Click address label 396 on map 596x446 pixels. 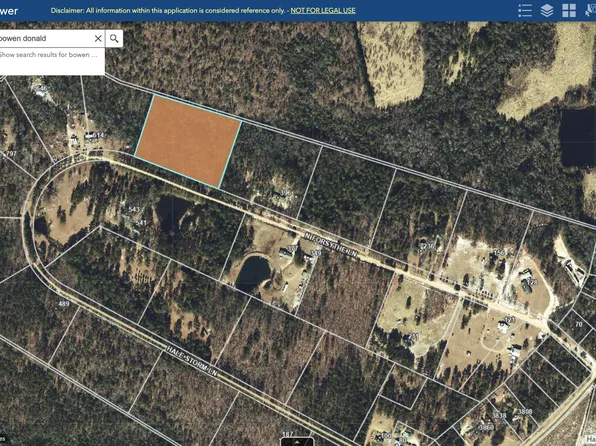tap(285, 194)
